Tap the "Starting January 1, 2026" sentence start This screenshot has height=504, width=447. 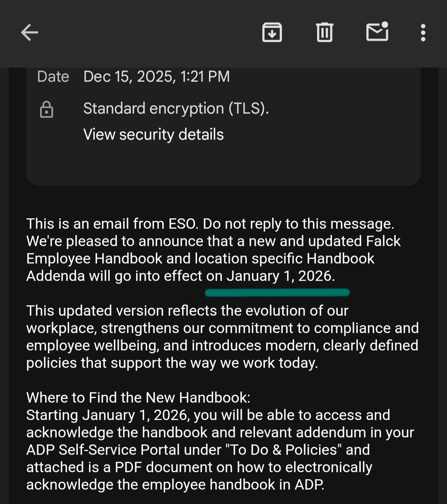tap(108, 415)
